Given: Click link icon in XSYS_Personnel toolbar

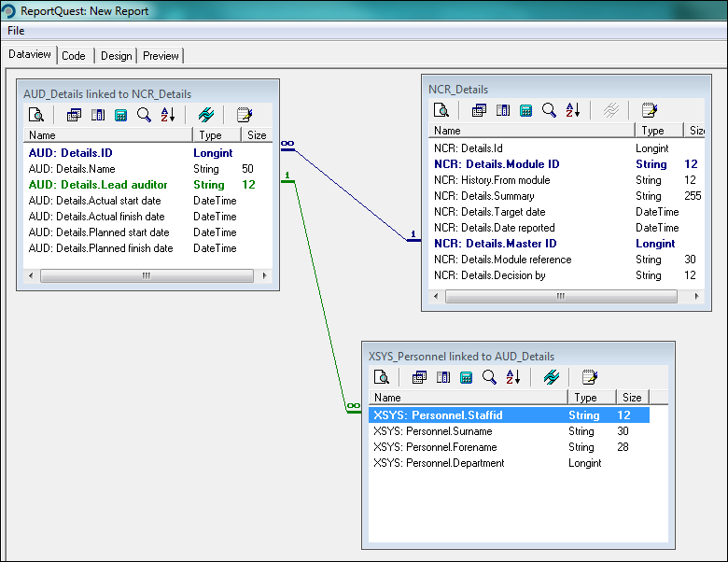Looking at the screenshot, I should (552, 377).
